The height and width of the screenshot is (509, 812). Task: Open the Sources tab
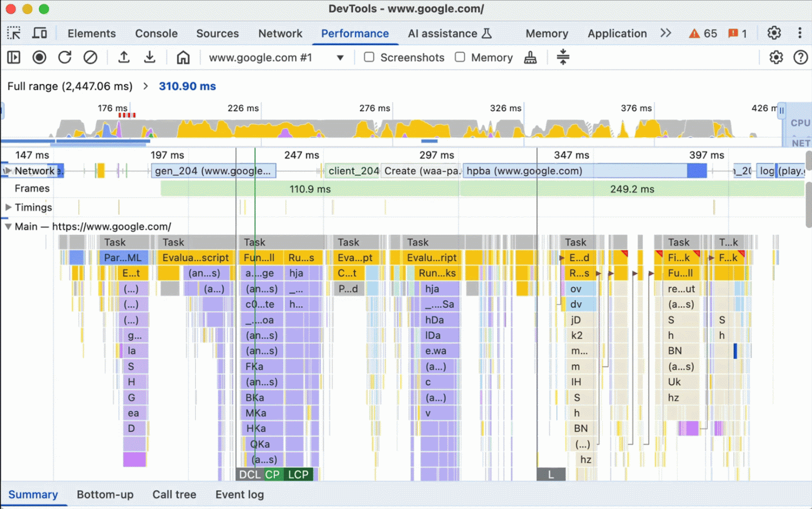click(217, 34)
